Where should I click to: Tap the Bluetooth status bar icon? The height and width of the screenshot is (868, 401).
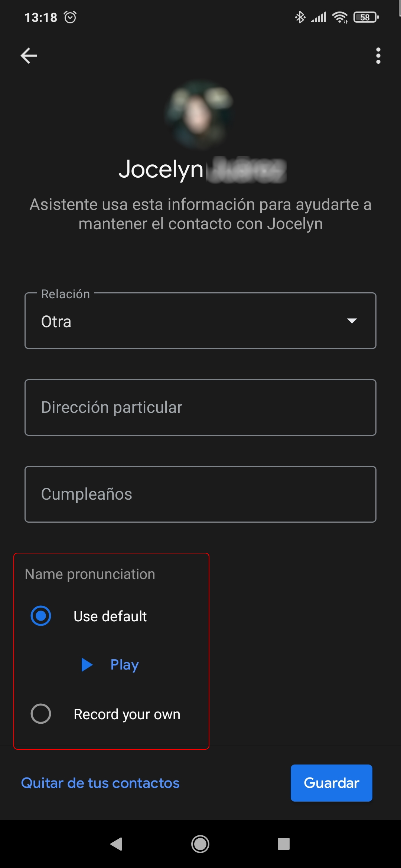point(300,17)
